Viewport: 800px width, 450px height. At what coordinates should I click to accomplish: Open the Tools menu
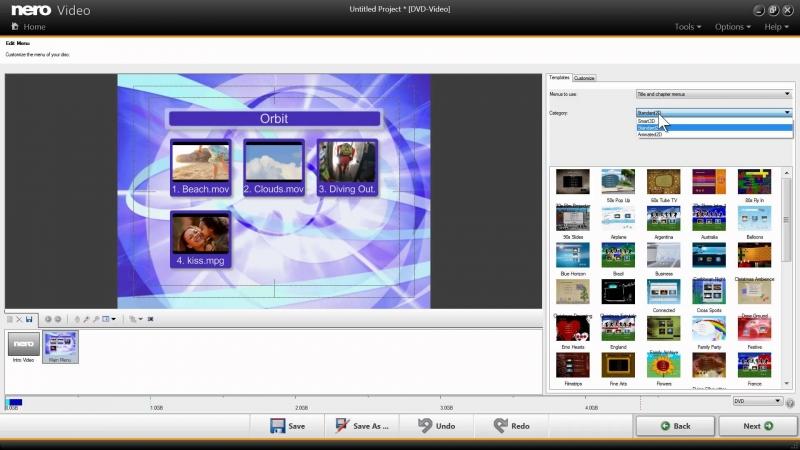pyautogui.click(x=687, y=27)
